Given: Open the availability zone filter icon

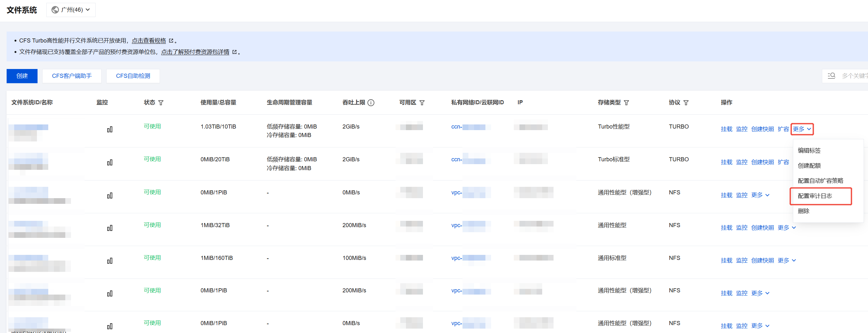Looking at the screenshot, I should (422, 103).
